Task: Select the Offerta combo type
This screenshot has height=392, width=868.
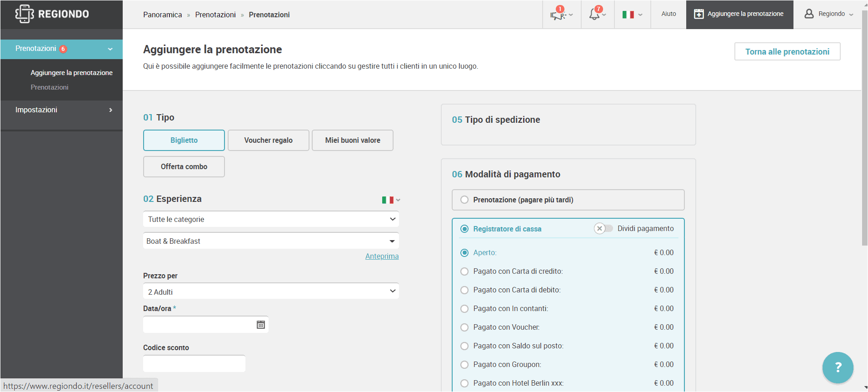Action: tap(184, 166)
